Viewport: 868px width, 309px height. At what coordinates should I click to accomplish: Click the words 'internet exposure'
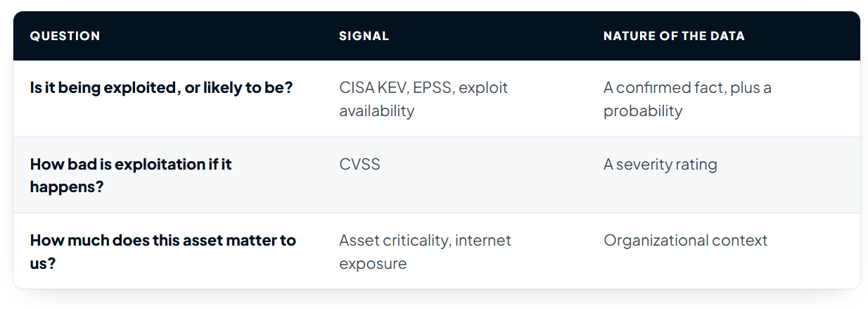coord(425,251)
